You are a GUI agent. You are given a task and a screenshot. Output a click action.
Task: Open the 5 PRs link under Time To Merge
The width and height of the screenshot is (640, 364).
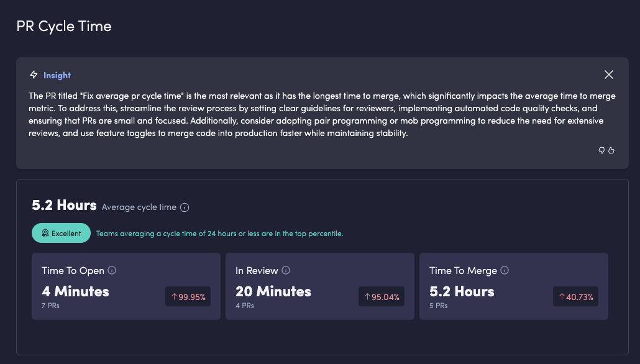[x=438, y=306]
